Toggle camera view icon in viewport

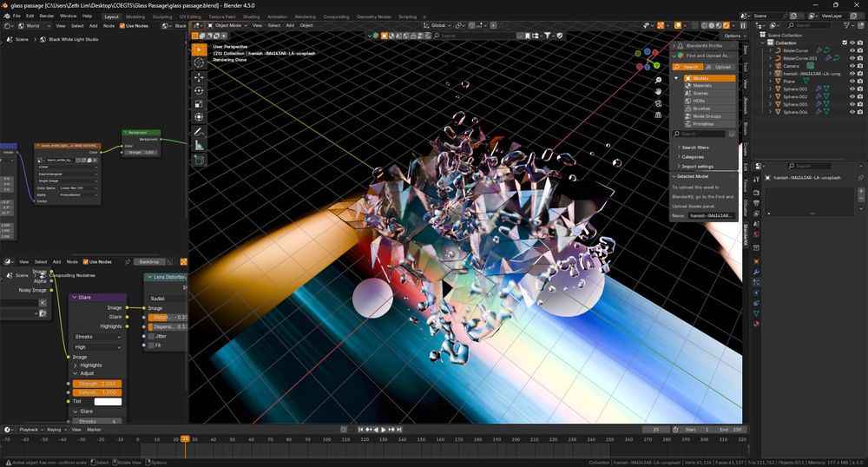click(658, 103)
